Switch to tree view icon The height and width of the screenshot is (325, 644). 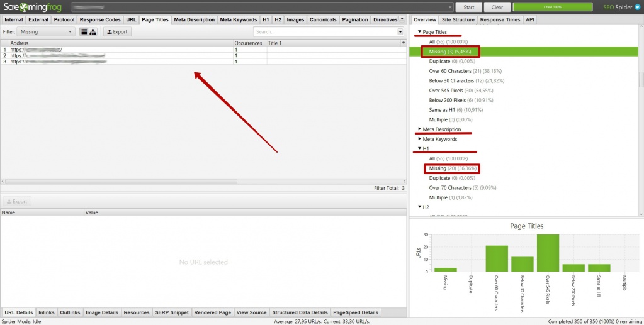click(x=93, y=31)
